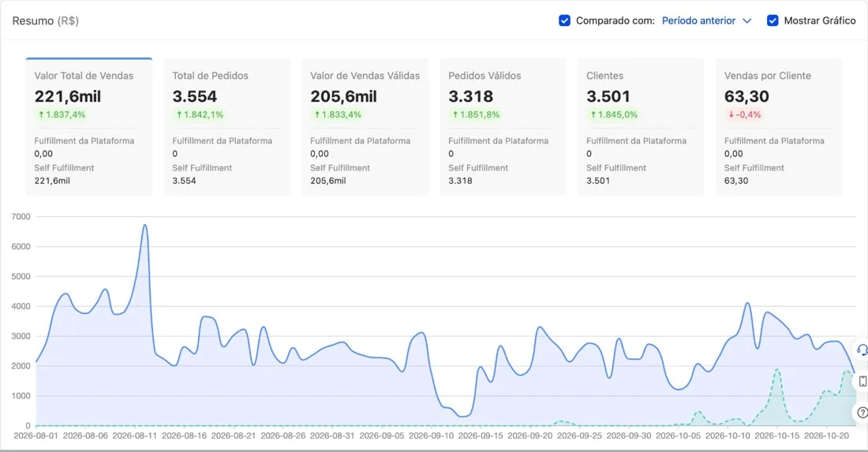This screenshot has height=452, width=868.
Task: Click the 1.851,8% growth indicator
Action: click(476, 114)
